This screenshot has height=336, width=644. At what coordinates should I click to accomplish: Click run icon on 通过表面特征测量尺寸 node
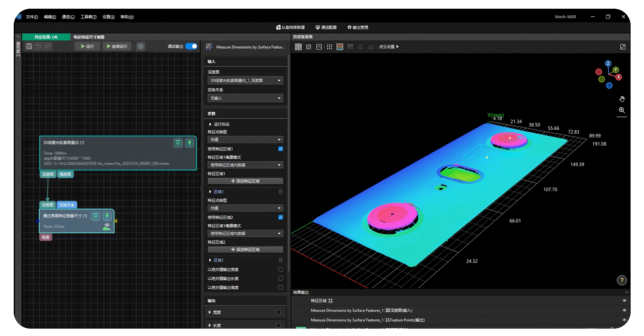[x=107, y=216]
